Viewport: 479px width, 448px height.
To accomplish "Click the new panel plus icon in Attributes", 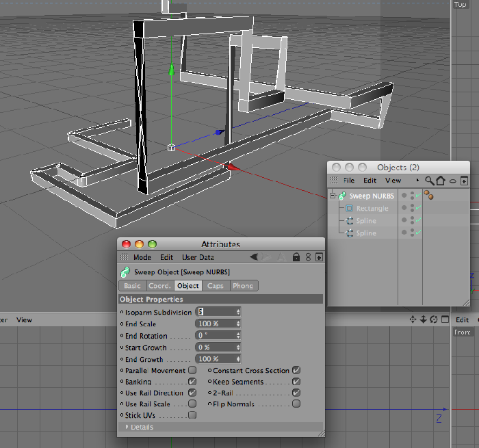I will point(319,257).
